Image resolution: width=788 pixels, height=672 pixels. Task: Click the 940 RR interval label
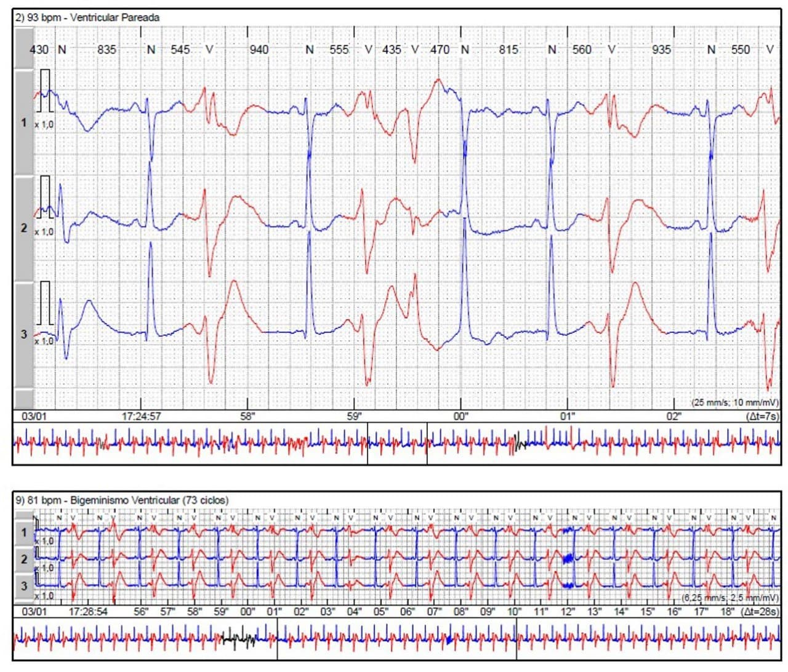coord(259,49)
